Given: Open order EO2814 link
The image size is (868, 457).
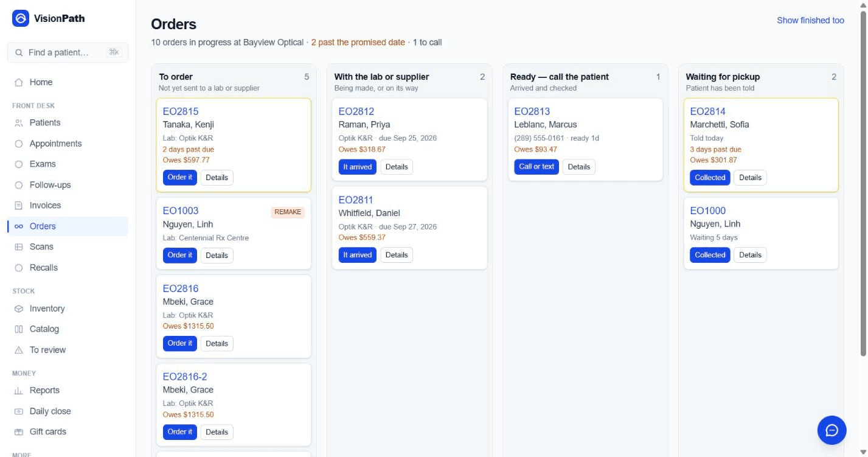Looking at the screenshot, I should point(708,111).
